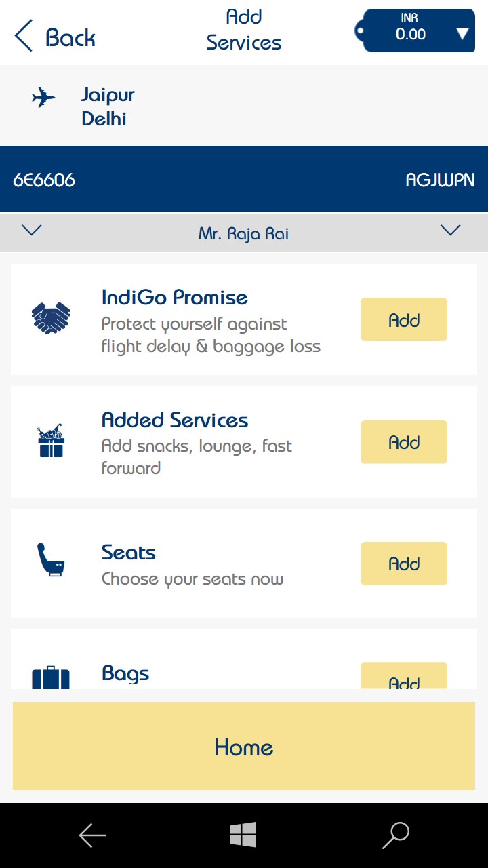Expand left chevron beside Mr. Raja Rai
Image resolution: width=488 pixels, height=868 pixels.
pos(32,231)
